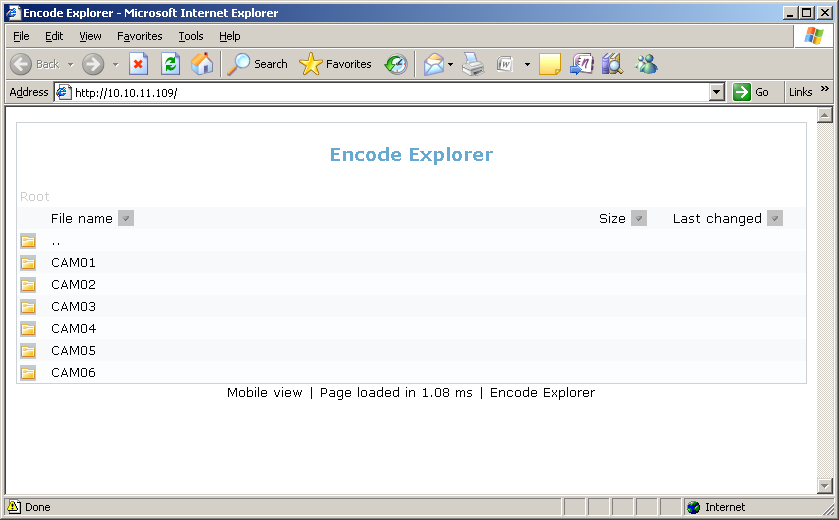Sort by Size arrow button
Screen dimensions: 839x520
click(639, 218)
